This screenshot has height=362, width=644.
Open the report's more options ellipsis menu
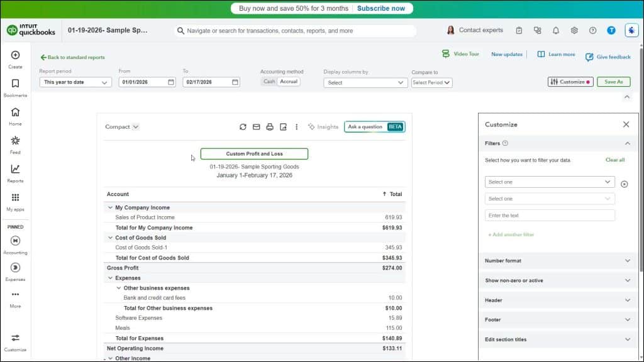[x=296, y=126]
